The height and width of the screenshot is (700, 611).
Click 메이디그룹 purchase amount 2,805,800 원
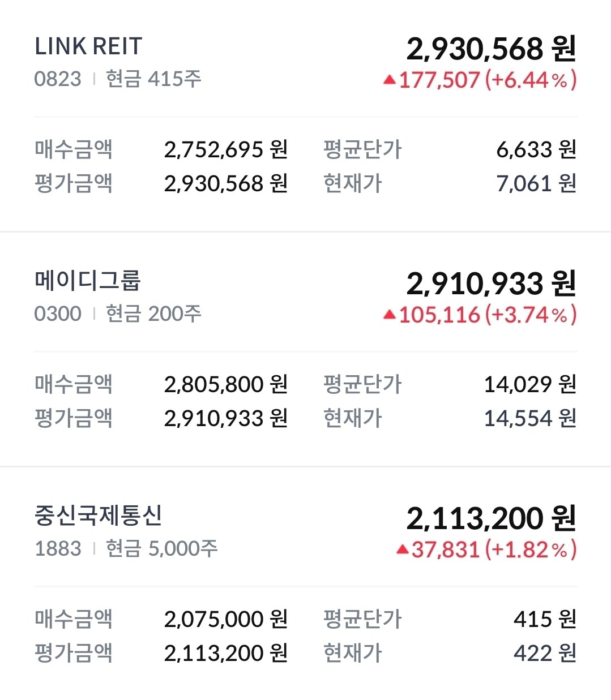click(x=226, y=384)
